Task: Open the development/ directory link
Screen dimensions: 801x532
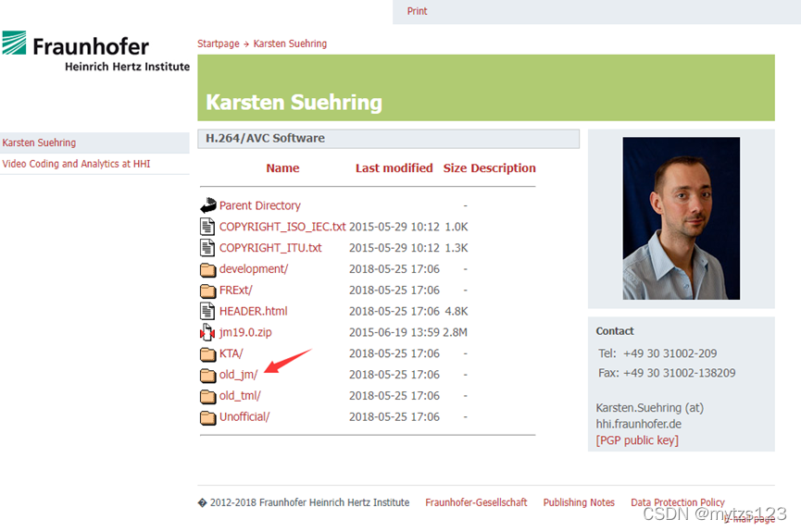Action: [254, 269]
